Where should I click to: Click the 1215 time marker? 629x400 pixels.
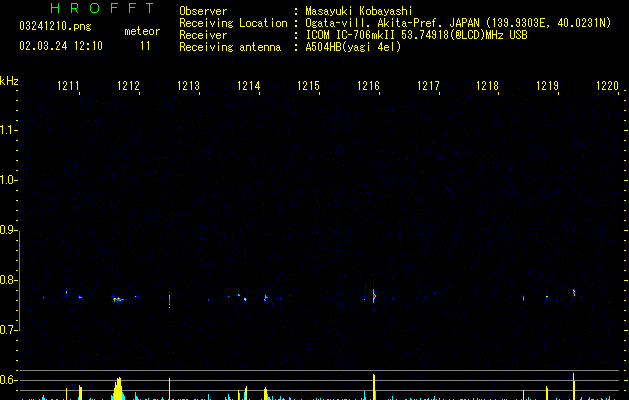[x=308, y=86]
